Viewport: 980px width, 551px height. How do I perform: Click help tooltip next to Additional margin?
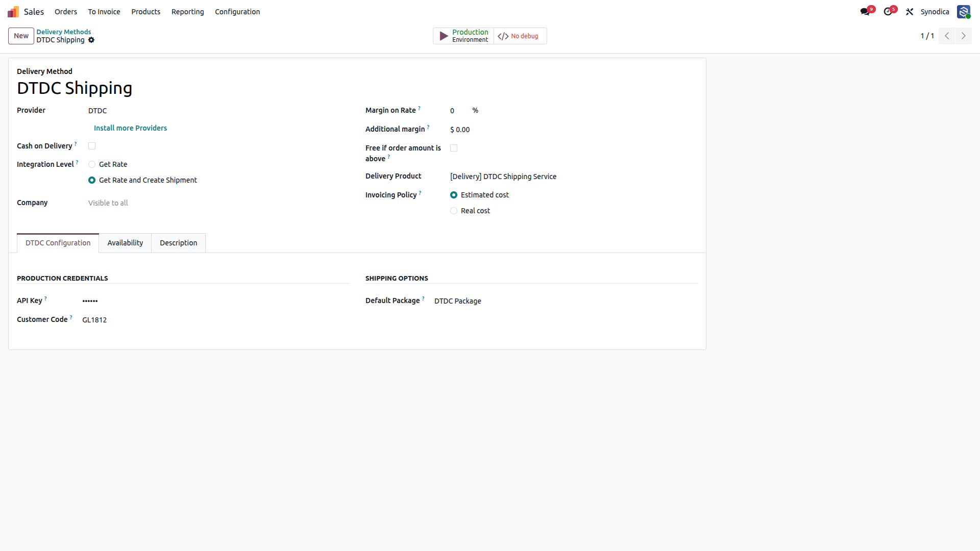pyautogui.click(x=428, y=127)
